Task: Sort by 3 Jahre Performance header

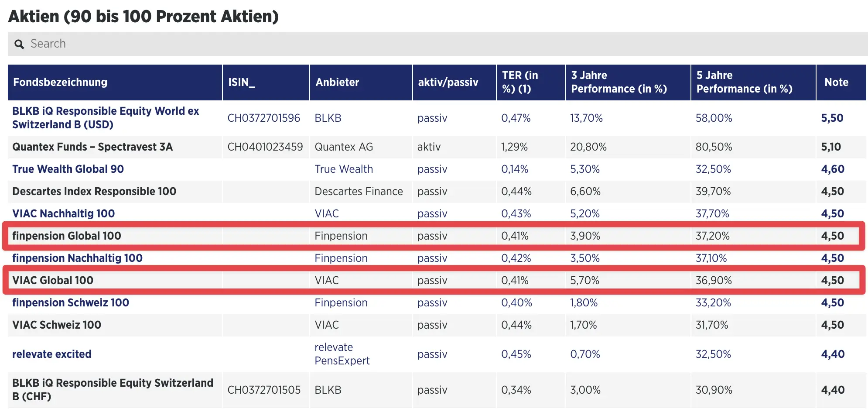Action: click(x=619, y=82)
